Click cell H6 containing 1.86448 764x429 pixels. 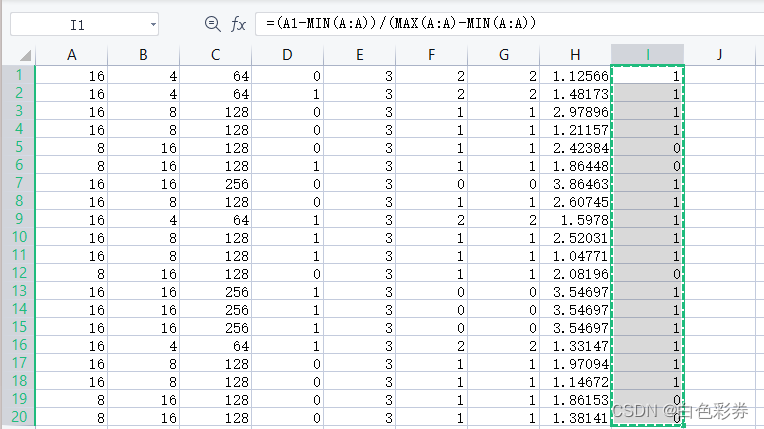[x=575, y=165]
